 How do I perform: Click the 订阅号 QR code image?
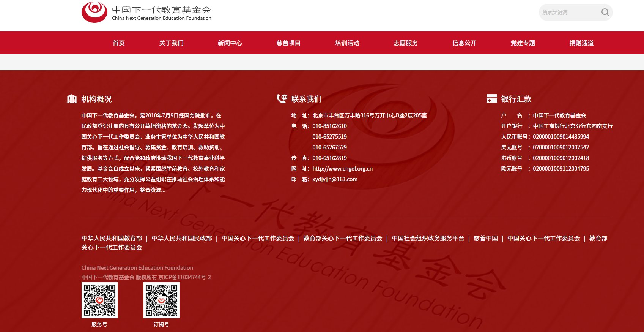click(x=161, y=300)
